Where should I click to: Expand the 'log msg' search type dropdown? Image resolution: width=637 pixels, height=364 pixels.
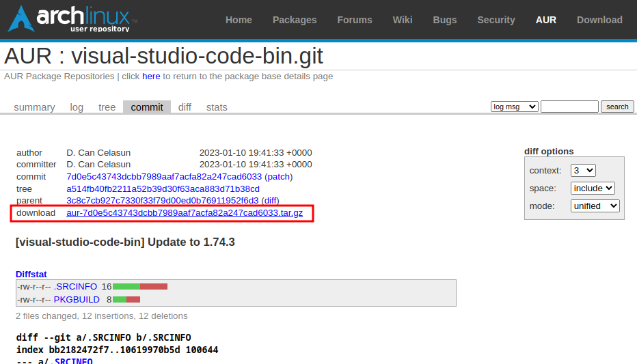[x=514, y=107]
